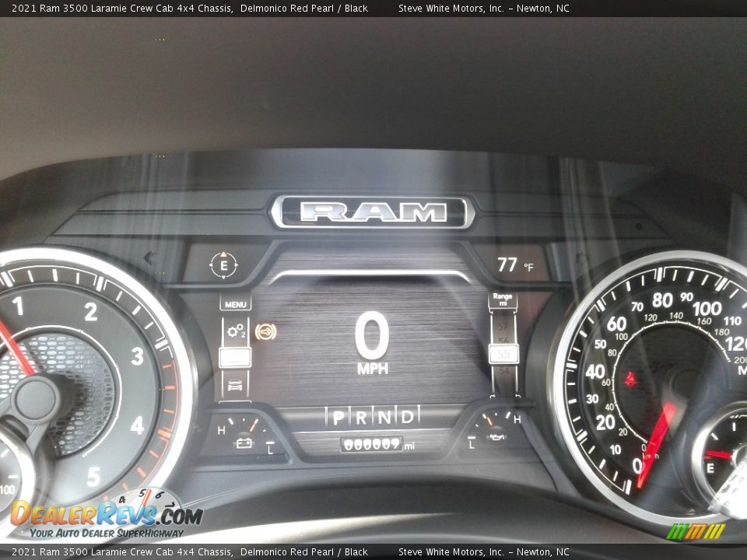Tap the 60 mark on the speedometer
The width and height of the screenshot is (747, 560).
[616, 324]
